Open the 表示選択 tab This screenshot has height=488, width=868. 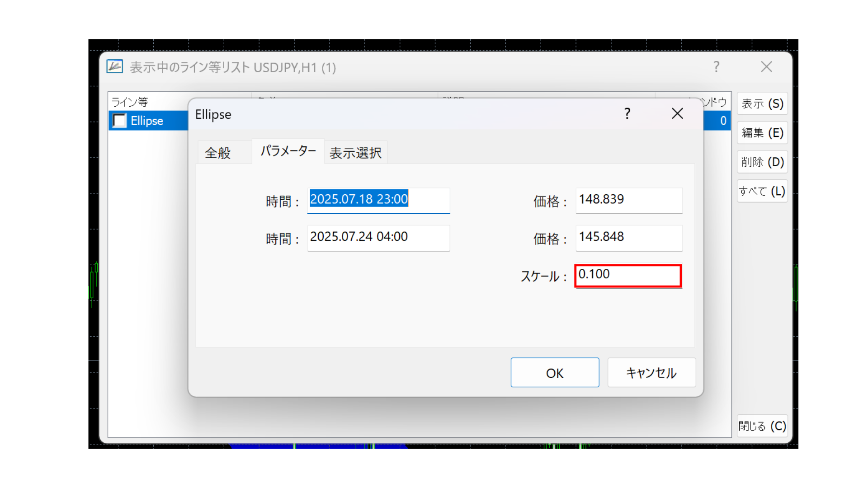[355, 153]
